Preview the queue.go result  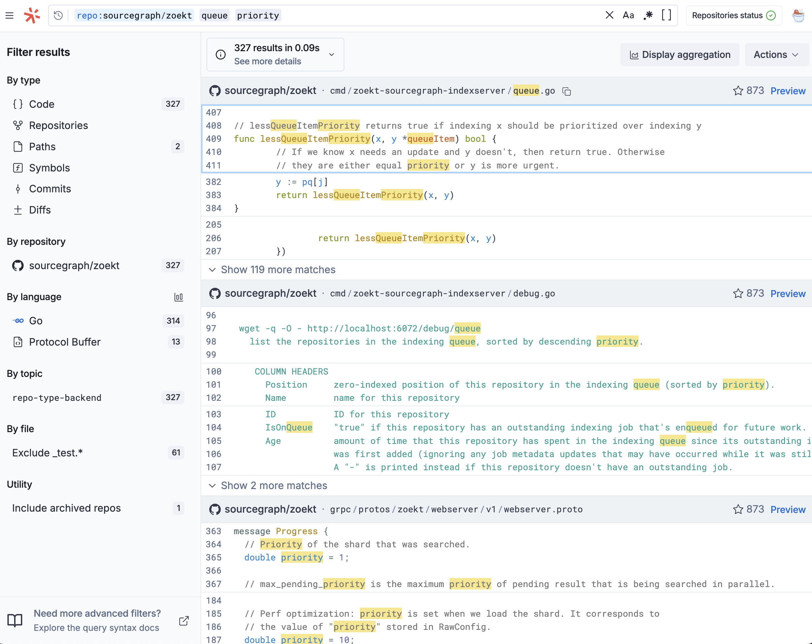787,91
